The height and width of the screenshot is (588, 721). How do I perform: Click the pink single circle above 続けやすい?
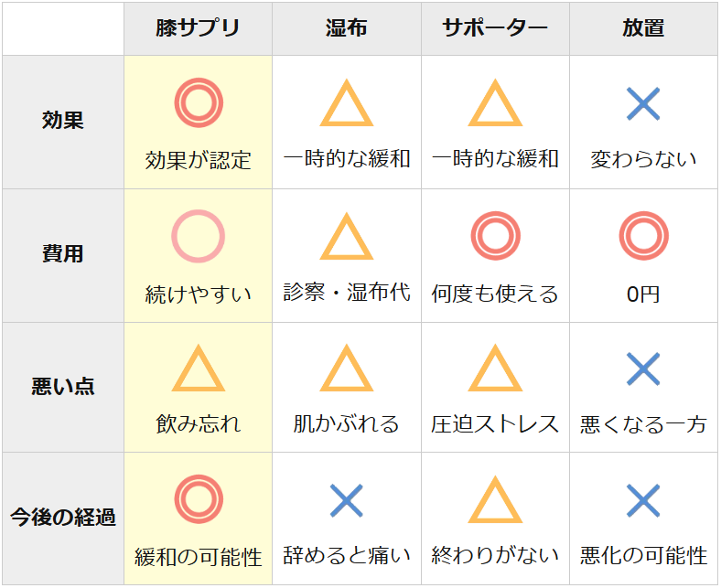pyautogui.click(x=199, y=236)
